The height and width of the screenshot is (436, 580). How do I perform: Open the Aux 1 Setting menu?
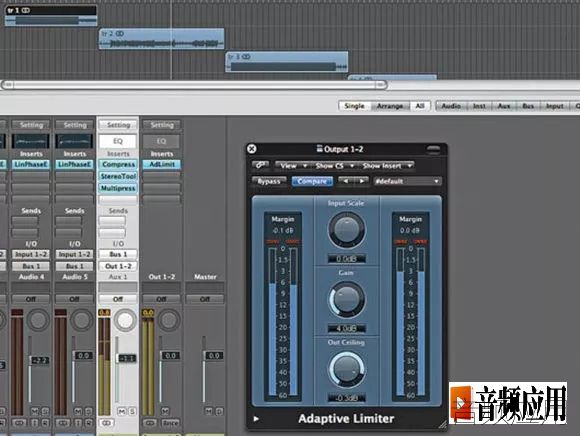click(118, 125)
